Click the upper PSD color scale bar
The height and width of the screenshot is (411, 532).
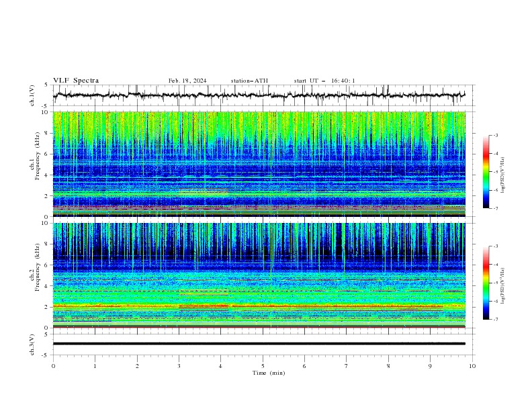click(x=486, y=171)
